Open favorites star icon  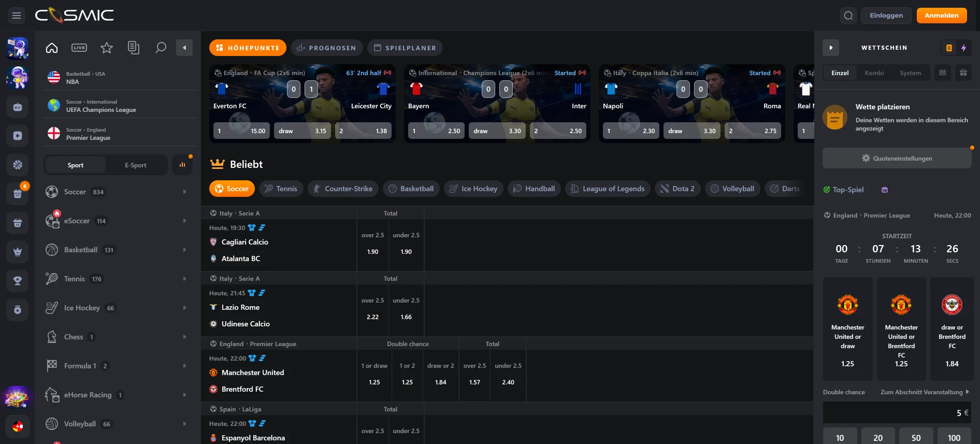click(107, 48)
